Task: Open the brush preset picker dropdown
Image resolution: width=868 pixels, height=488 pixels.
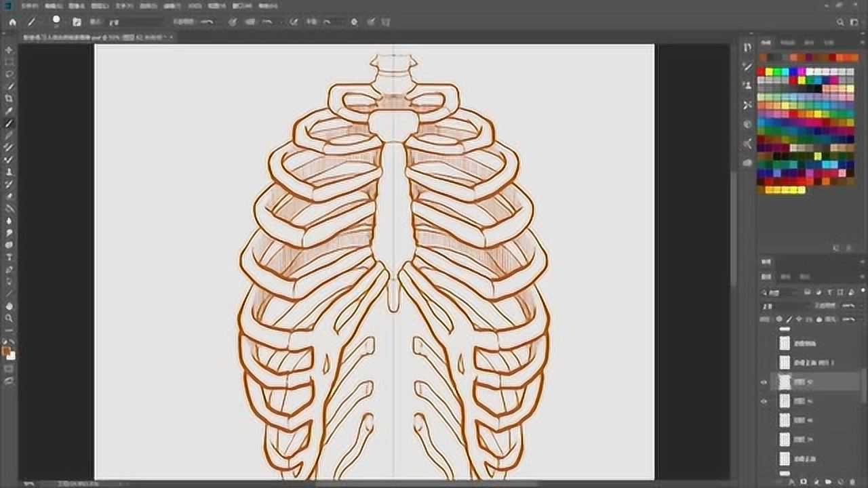Action: (57, 22)
